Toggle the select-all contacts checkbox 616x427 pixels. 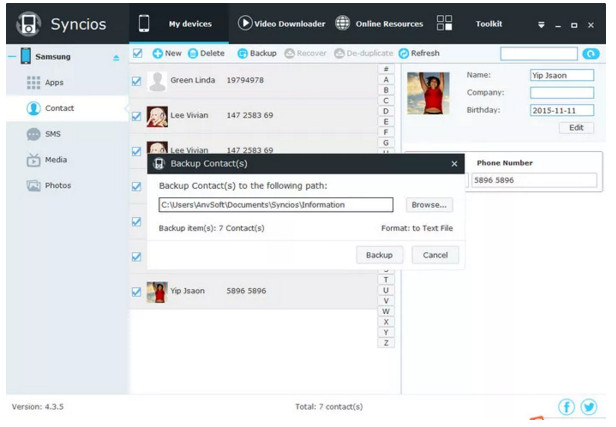coord(138,53)
